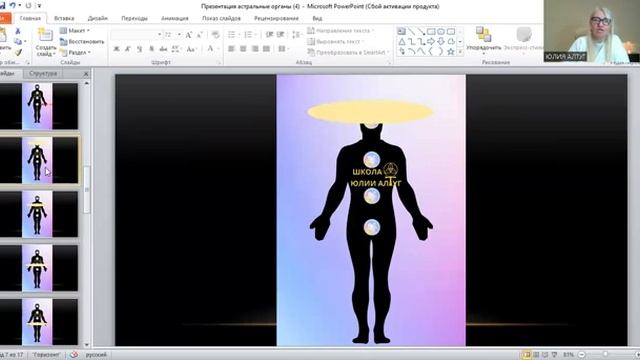Open the Переходы ribbon tab
Image resolution: width=640 pixels, height=360 pixels.
tap(134, 18)
